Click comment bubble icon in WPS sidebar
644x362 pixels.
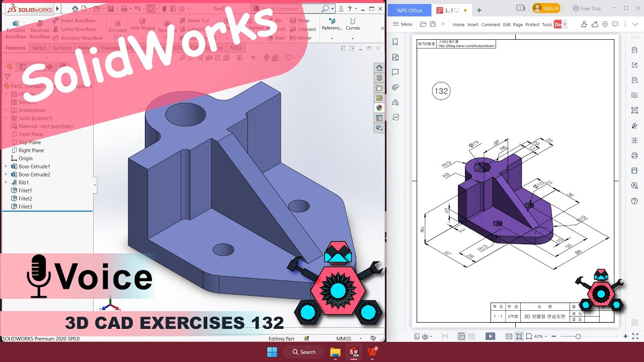point(395,72)
